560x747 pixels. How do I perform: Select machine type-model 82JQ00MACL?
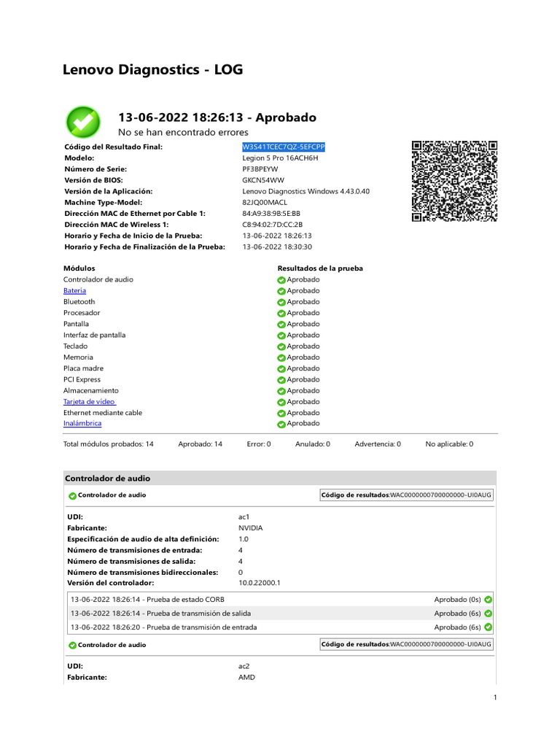point(265,203)
